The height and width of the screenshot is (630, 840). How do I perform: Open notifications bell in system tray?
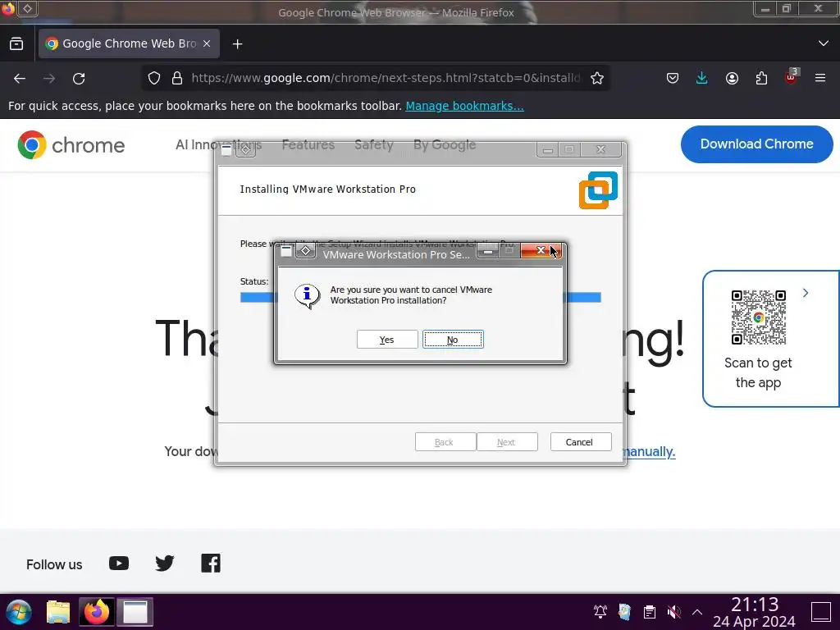click(x=600, y=611)
